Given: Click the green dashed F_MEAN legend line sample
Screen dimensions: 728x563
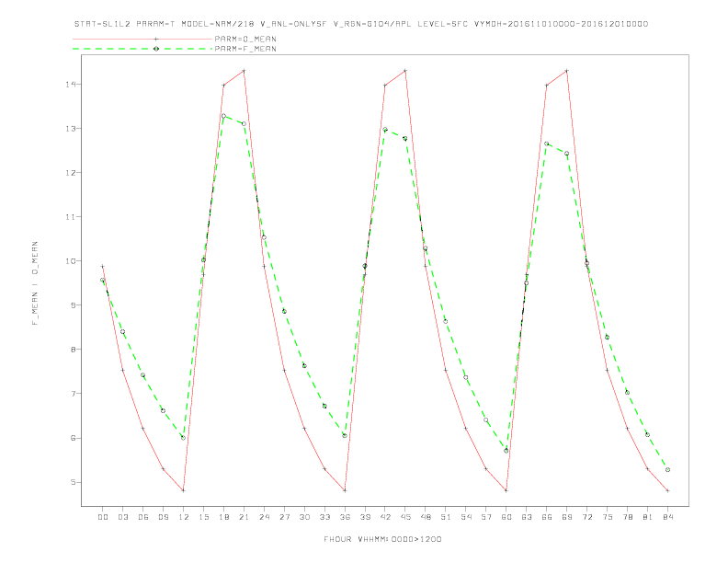Looking at the screenshot, I should (142, 49).
